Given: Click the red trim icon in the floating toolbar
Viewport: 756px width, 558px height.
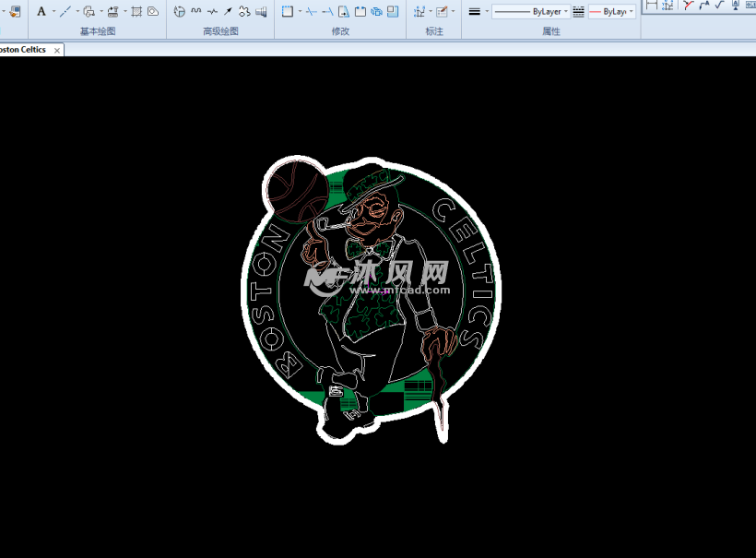Looking at the screenshot, I should (688, 5).
